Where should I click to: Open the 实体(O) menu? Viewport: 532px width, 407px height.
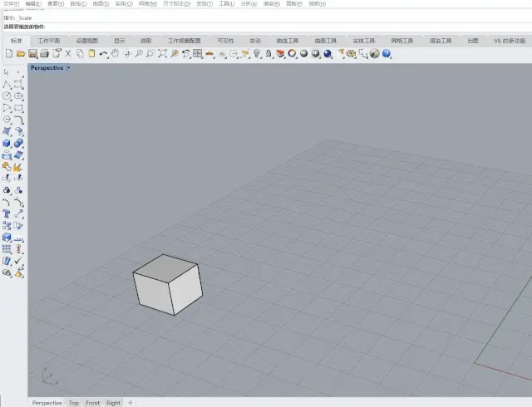(x=124, y=3)
